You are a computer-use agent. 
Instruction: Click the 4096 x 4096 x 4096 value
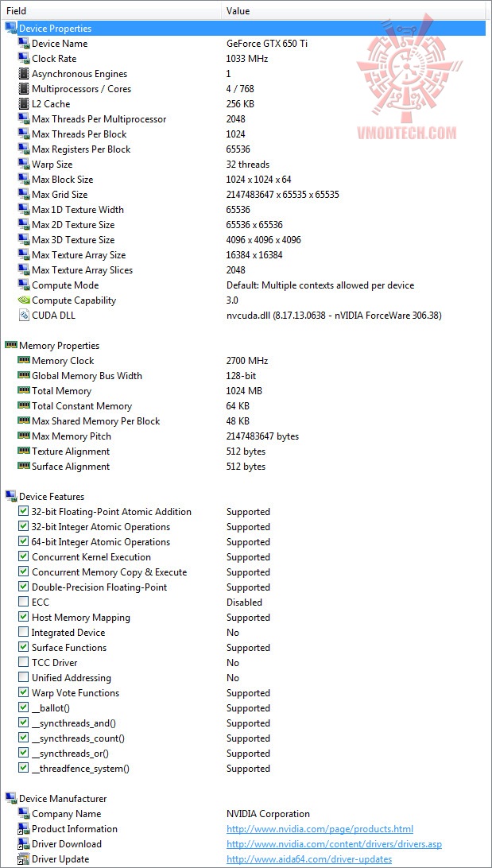pos(263,240)
